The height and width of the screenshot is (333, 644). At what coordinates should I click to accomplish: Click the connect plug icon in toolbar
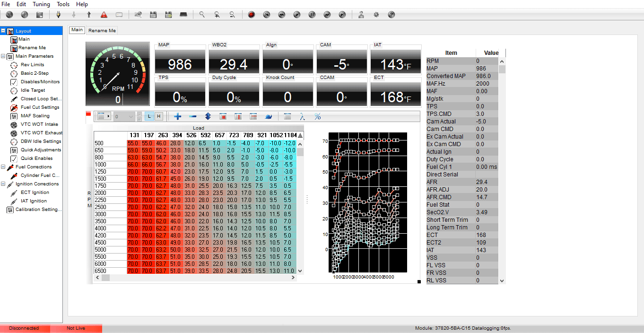click(58, 15)
